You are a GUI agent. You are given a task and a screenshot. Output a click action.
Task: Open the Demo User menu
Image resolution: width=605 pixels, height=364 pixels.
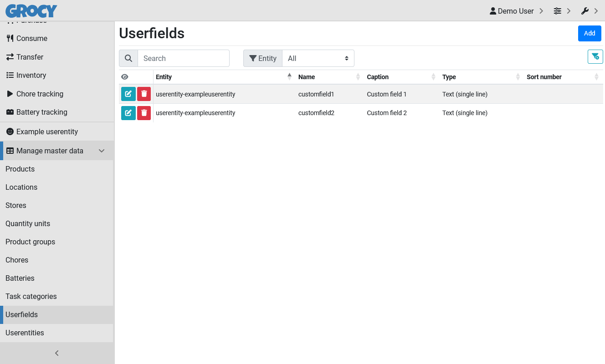coord(516,11)
